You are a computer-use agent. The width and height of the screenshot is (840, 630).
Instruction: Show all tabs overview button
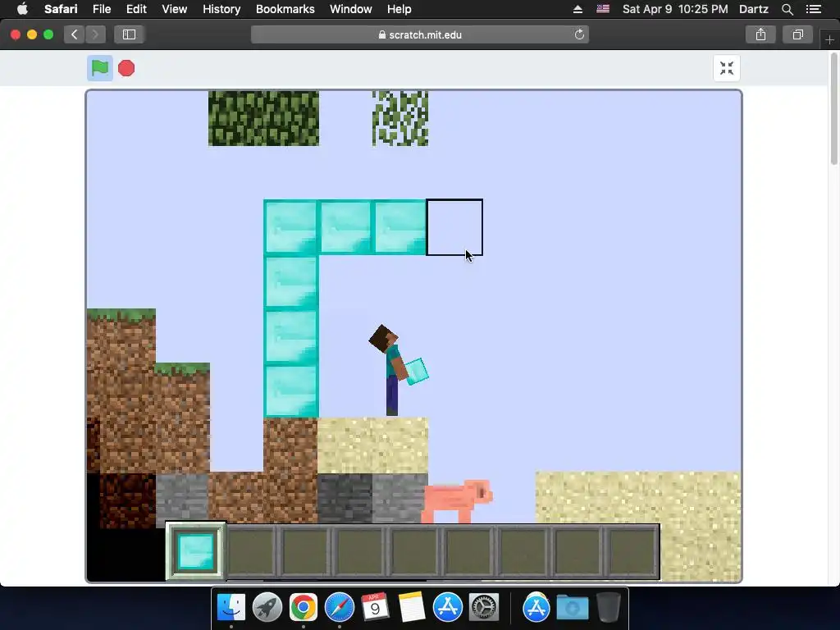click(797, 34)
